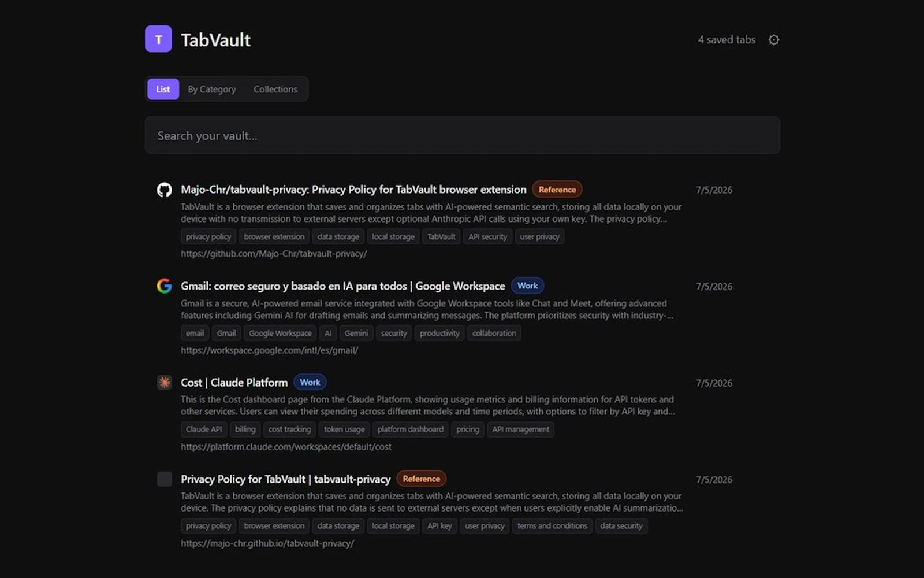The image size is (924, 578).
Task: Click the Cost dashboard description text
Action: pyautogui.click(x=427, y=405)
